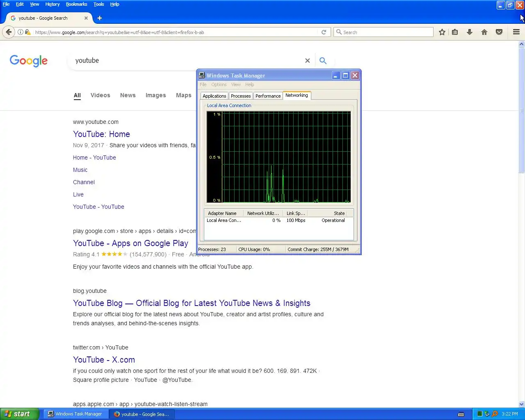This screenshot has width=525, height=420.
Task: Open the Firefox Tools menu
Action: 98,4
